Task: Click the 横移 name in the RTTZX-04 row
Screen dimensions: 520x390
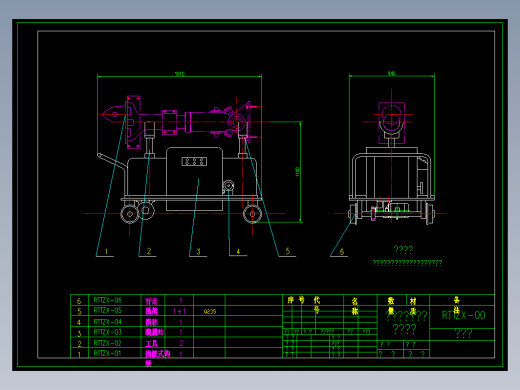Action: 151,322
